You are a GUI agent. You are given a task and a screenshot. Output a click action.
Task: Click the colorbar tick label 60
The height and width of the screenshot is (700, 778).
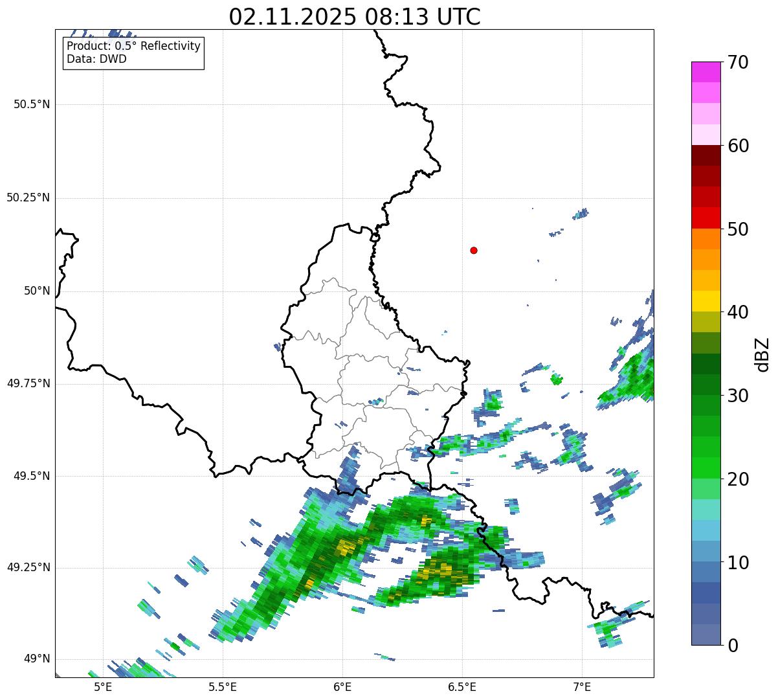(738, 146)
